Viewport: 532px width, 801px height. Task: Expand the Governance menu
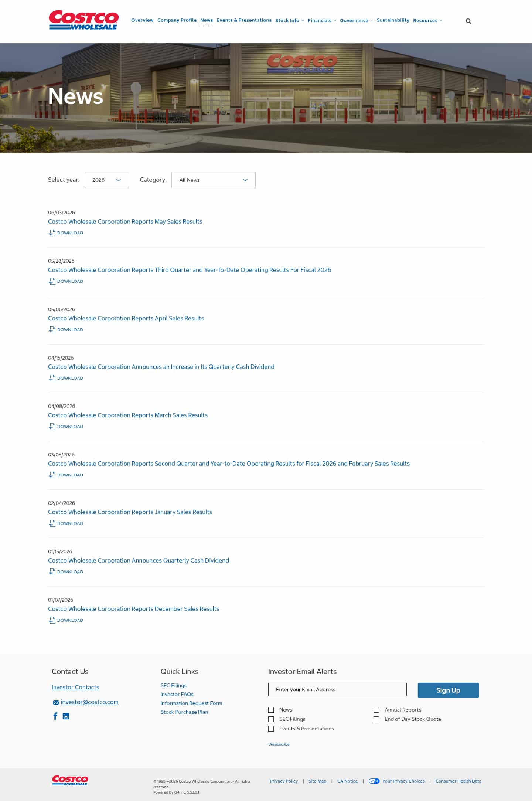(357, 20)
